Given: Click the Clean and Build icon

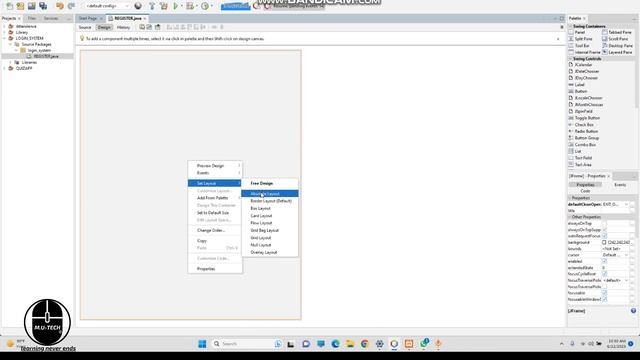Looking at the screenshot, I should [164, 6].
